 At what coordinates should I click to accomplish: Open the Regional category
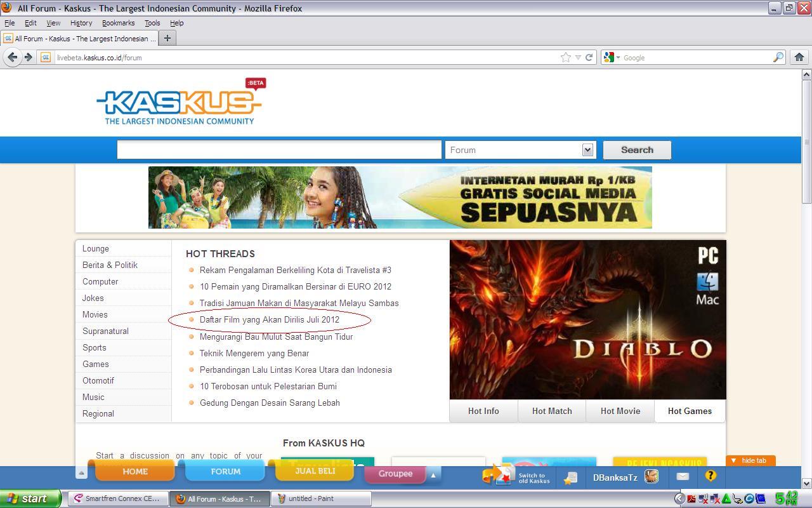tap(98, 413)
